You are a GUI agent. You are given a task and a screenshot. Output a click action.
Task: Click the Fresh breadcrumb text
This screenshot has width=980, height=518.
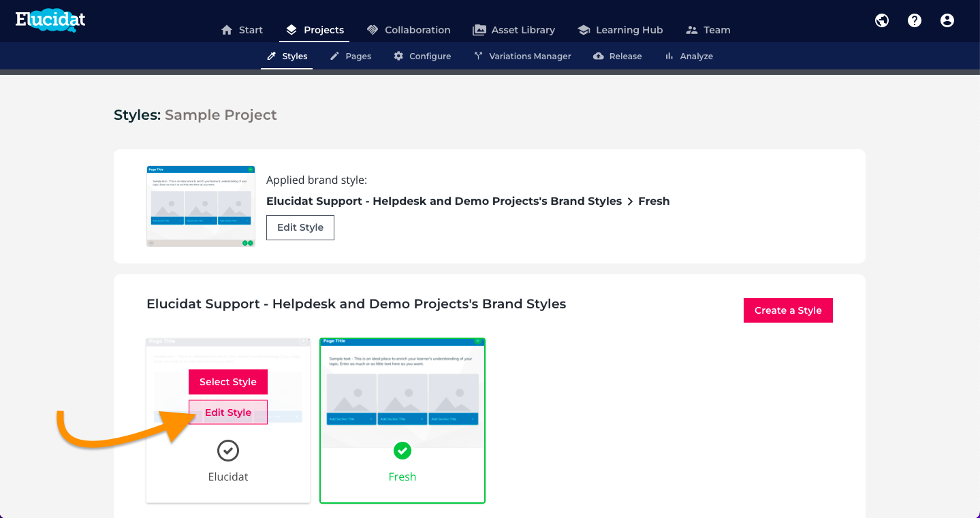tap(654, 201)
